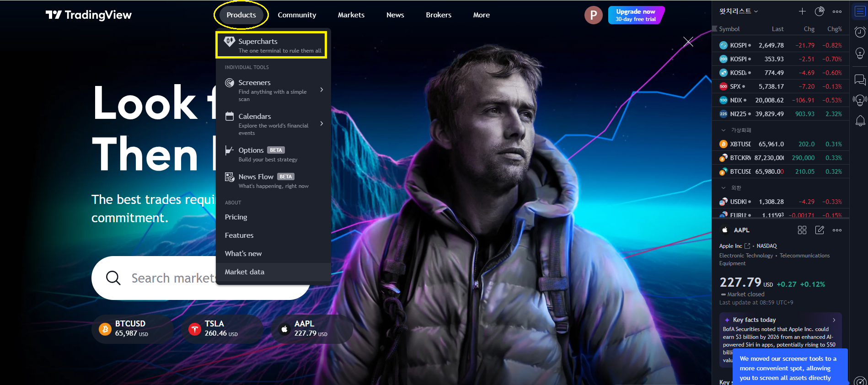Select the KOSPI 2,649.78 row
The height and width of the screenshot is (385, 868).
coord(781,45)
